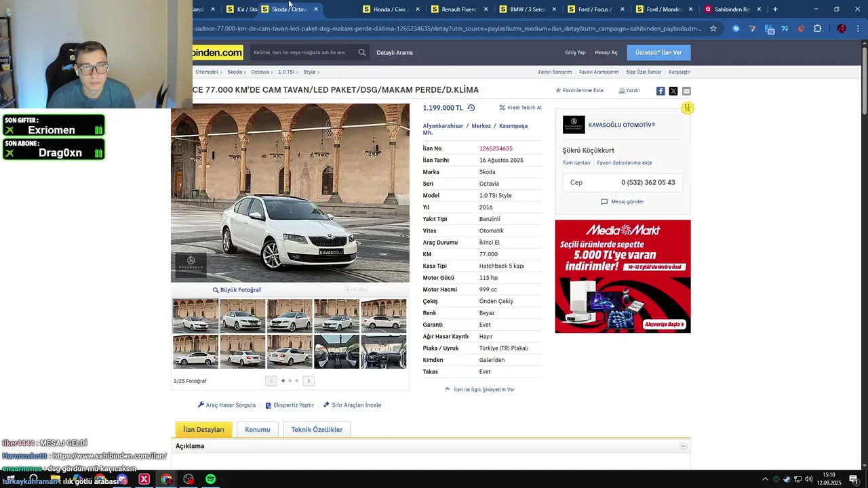
Task: Click Alışverişe Başla in MediaMarkt ad
Action: pyautogui.click(x=665, y=324)
